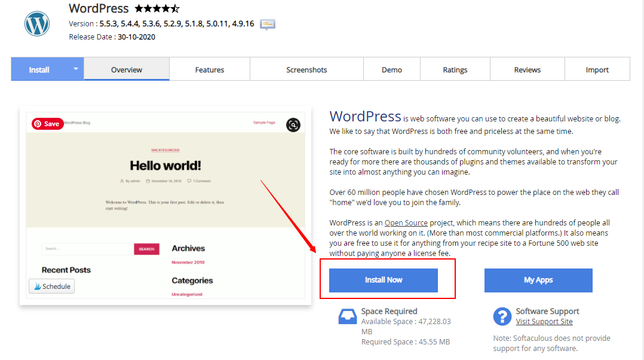Open the Install tab
The height and width of the screenshot is (360, 644).
click(39, 69)
